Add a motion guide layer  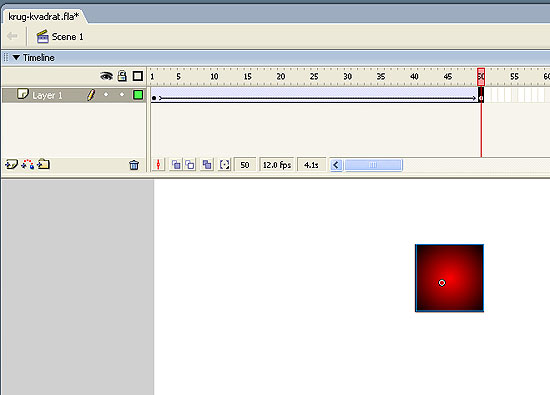[28, 164]
